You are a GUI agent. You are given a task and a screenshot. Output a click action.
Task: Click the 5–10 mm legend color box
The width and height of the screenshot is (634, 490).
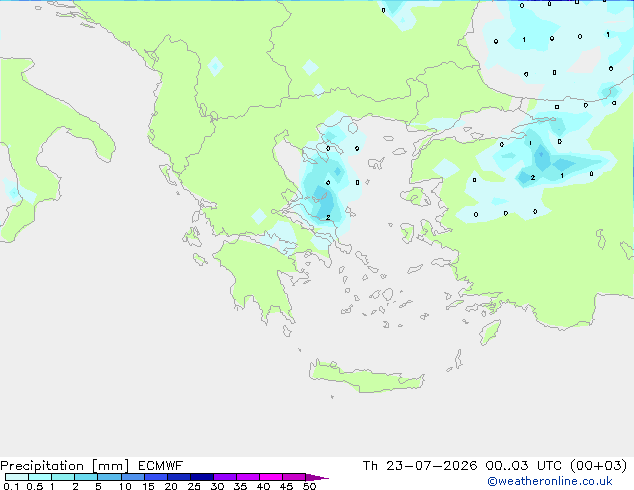[109, 477]
